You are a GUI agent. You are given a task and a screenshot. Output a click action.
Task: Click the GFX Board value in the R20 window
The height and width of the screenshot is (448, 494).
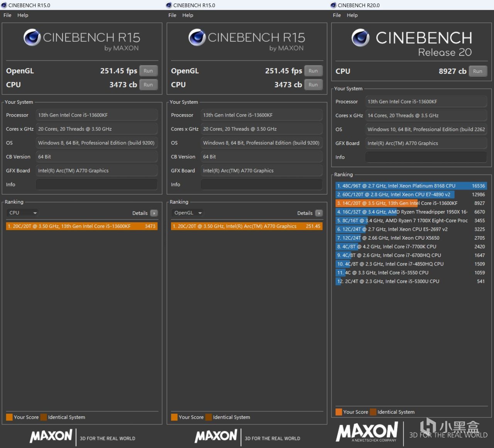pyautogui.click(x=426, y=143)
